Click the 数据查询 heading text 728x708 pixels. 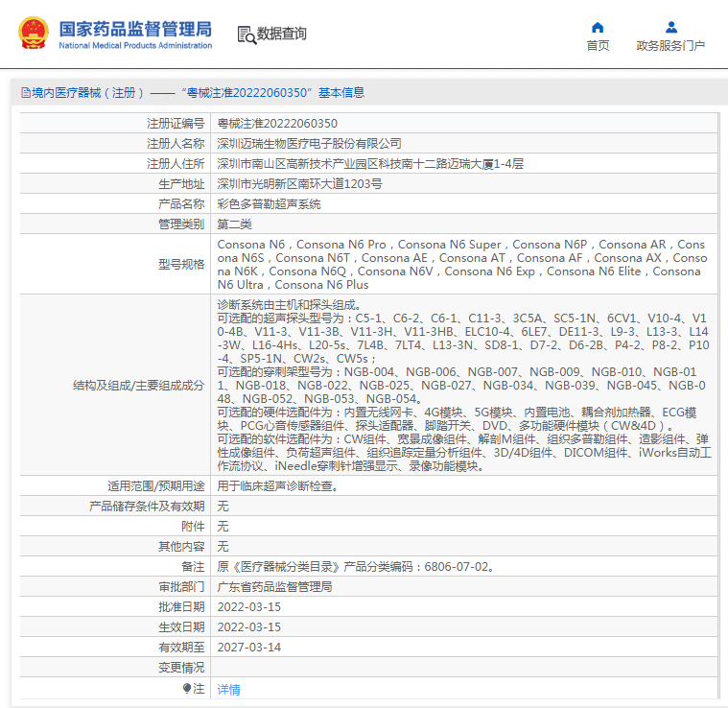pyautogui.click(x=281, y=34)
